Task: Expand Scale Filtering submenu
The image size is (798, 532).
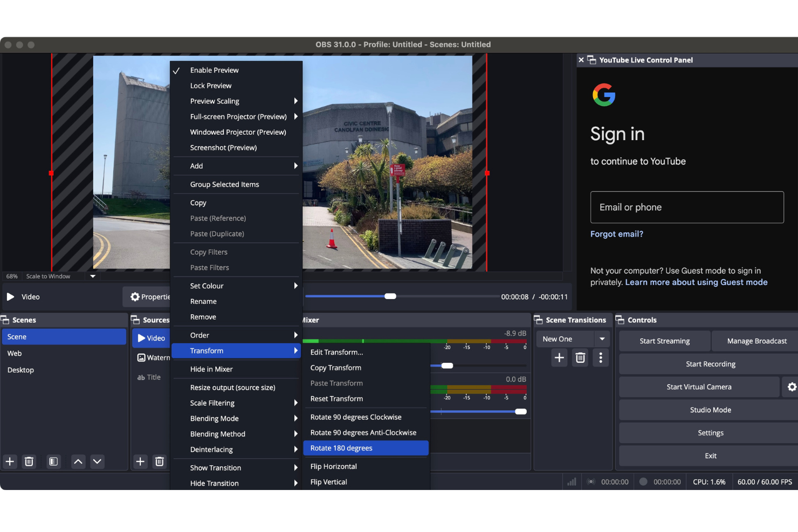Action: [x=236, y=403]
